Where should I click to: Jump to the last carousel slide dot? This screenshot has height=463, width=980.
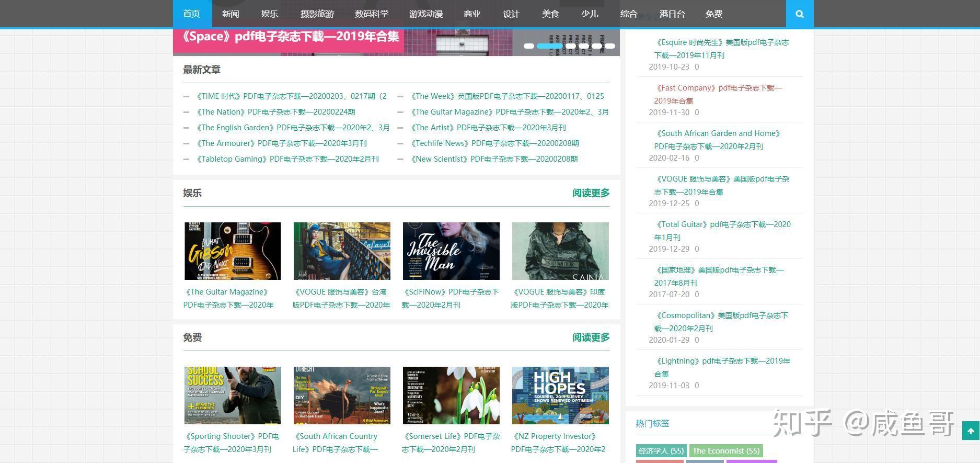[610, 46]
